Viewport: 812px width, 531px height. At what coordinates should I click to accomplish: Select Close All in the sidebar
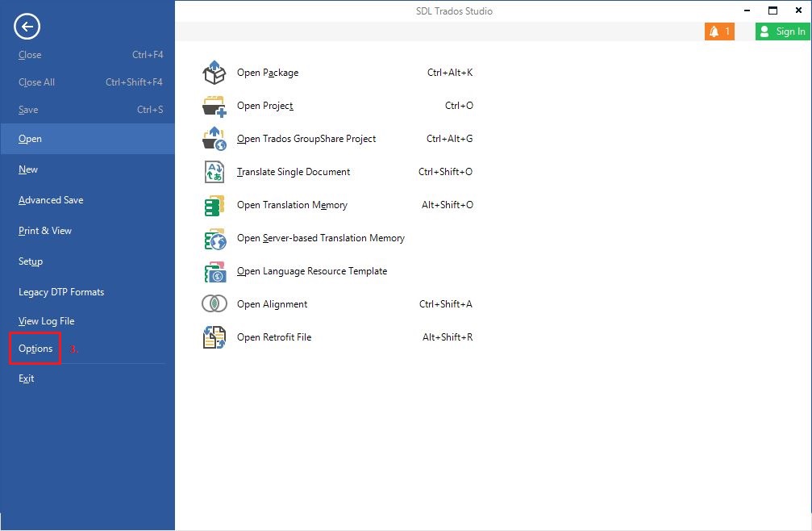coord(37,82)
